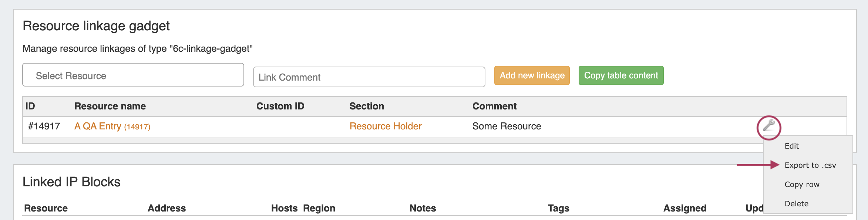The image size is (868, 220).
Task: Click the ID column header
Action: (x=30, y=106)
